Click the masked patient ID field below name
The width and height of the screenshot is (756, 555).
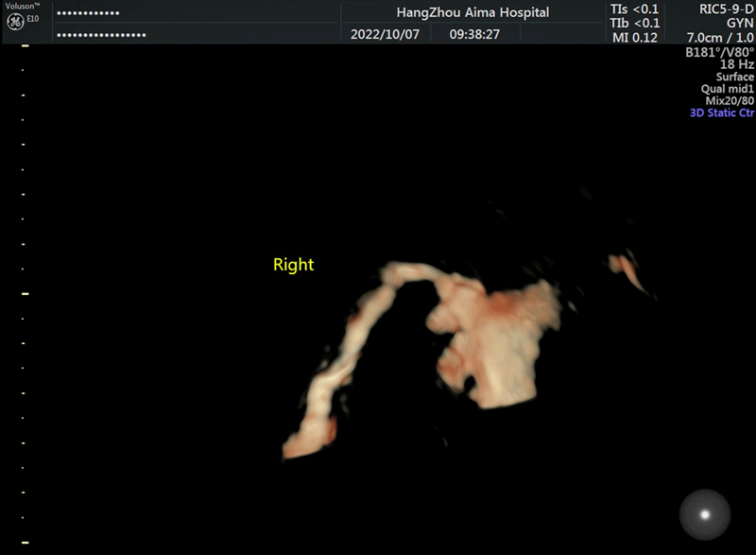tap(102, 35)
